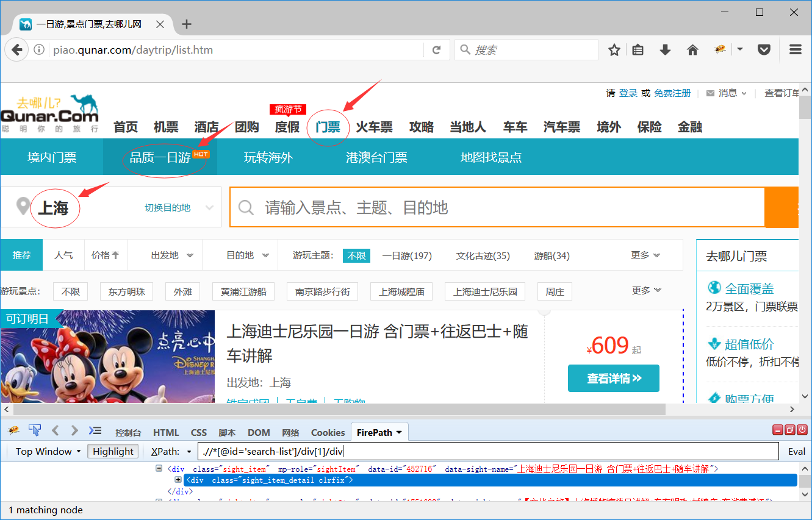
Task: Click the Eval button in FirePath
Action: (x=796, y=451)
